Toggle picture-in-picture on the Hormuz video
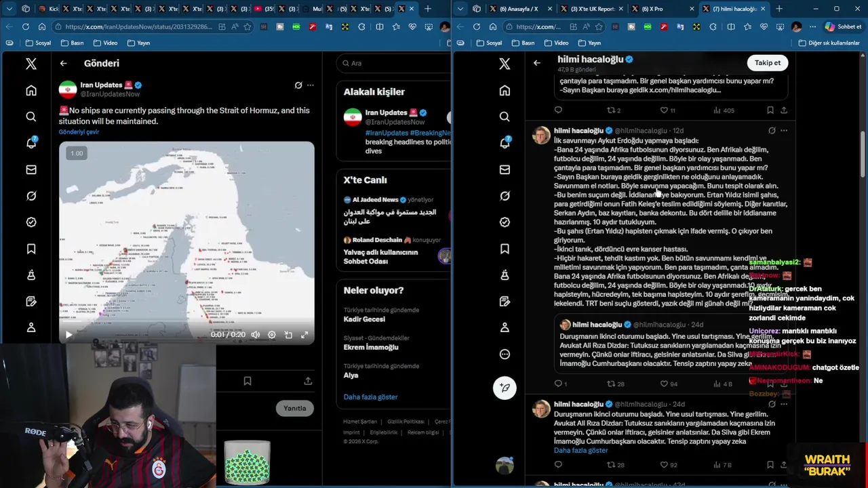 coord(288,335)
